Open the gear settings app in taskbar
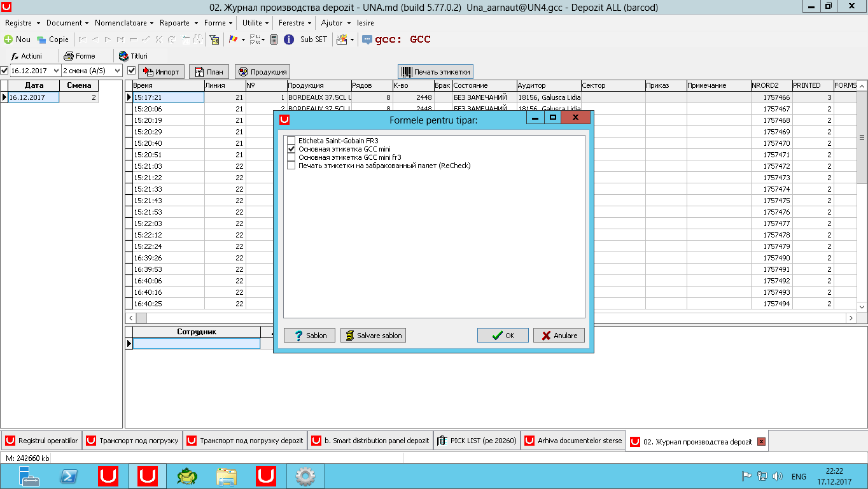Image resolution: width=868 pixels, height=489 pixels. tap(305, 476)
